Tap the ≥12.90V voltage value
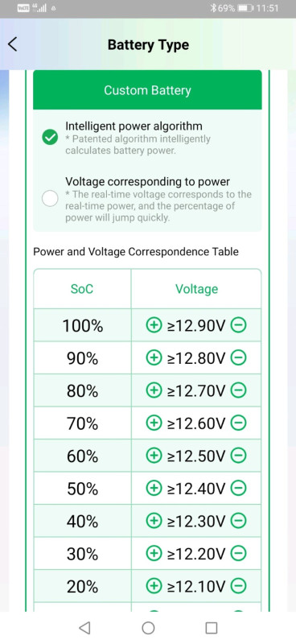This screenshot has height=644, width=296. 196,326
